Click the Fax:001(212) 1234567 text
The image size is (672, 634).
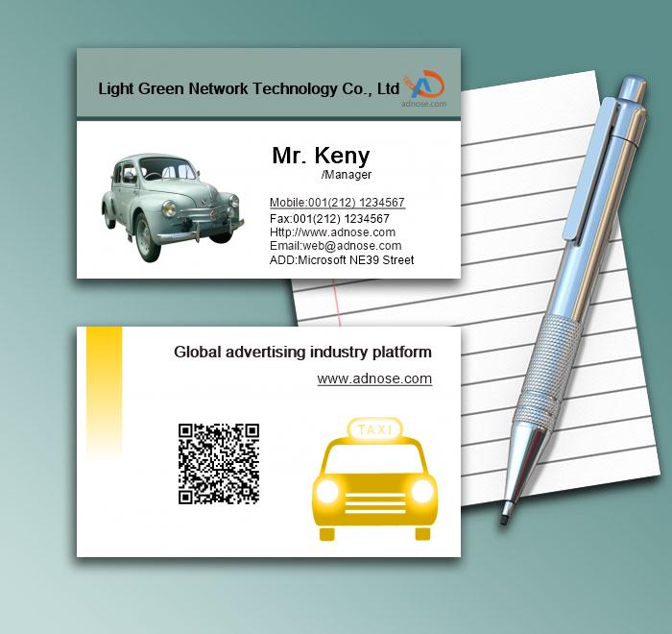click(329, 219)
